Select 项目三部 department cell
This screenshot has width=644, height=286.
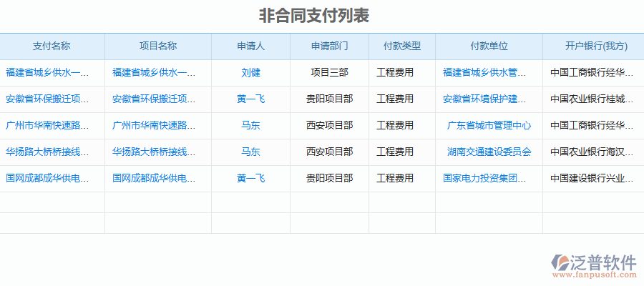pyautogui.click(x=329, y=72)
